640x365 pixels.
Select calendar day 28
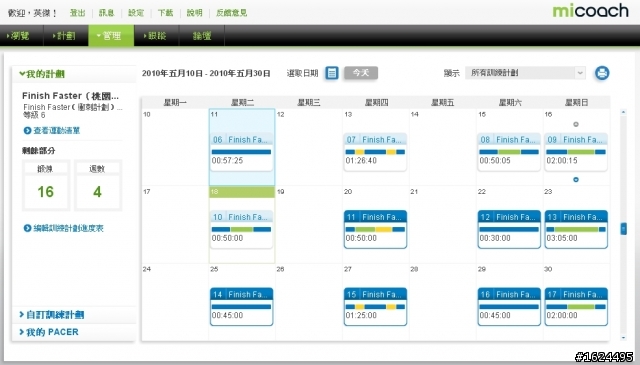tap(443, 302)
